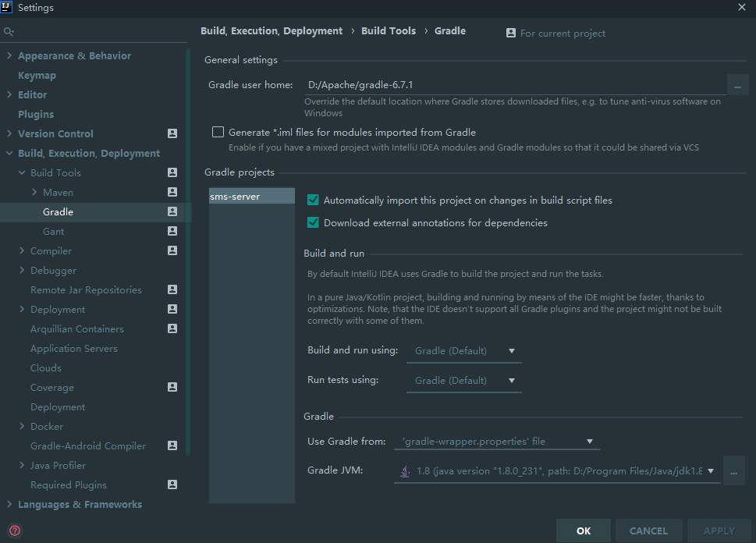Screen dimensions: 756x543
Task: Click the Cancel button
Action: click(648, 531)
